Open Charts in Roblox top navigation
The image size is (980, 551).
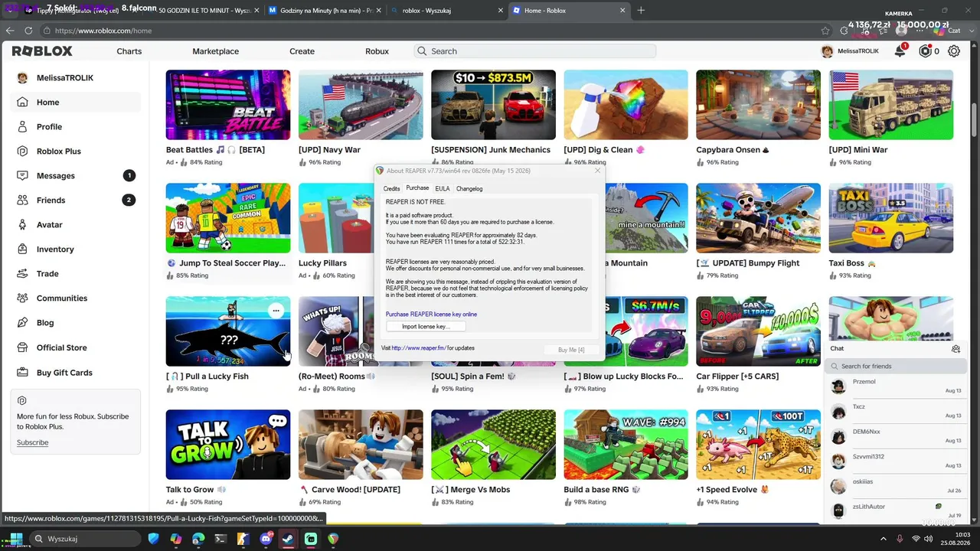pyautogui.click(x=129, y=51)
